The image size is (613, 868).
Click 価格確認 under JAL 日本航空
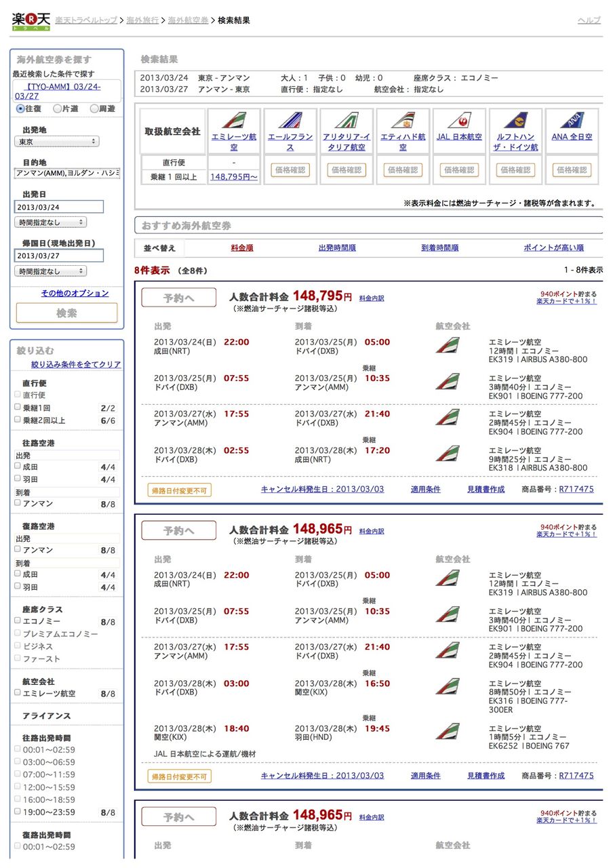459,170
